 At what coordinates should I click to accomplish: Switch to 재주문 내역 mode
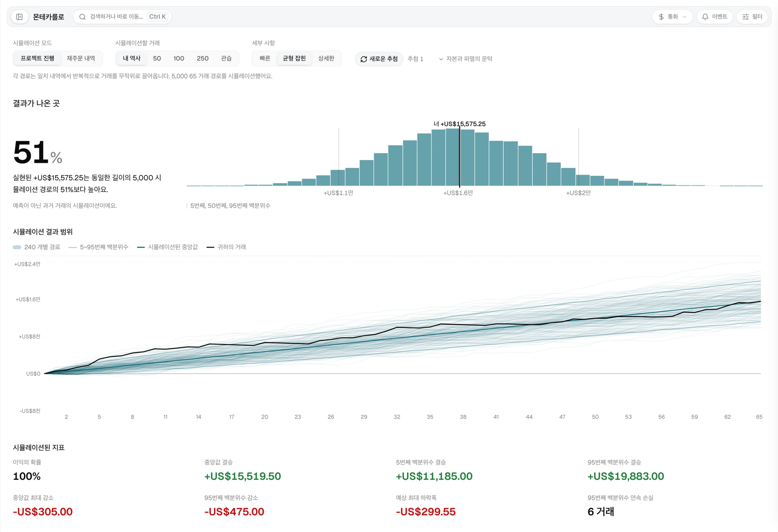pos(81,58)
